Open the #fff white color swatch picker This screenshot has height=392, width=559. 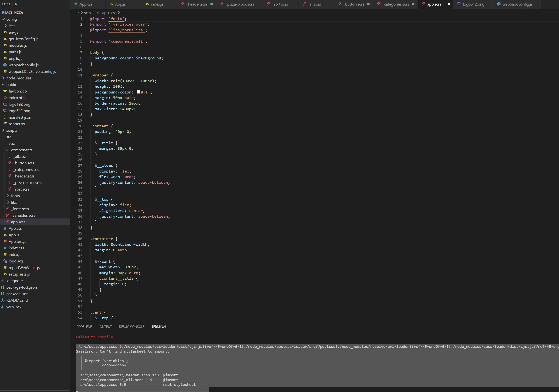tap(138, 92)
